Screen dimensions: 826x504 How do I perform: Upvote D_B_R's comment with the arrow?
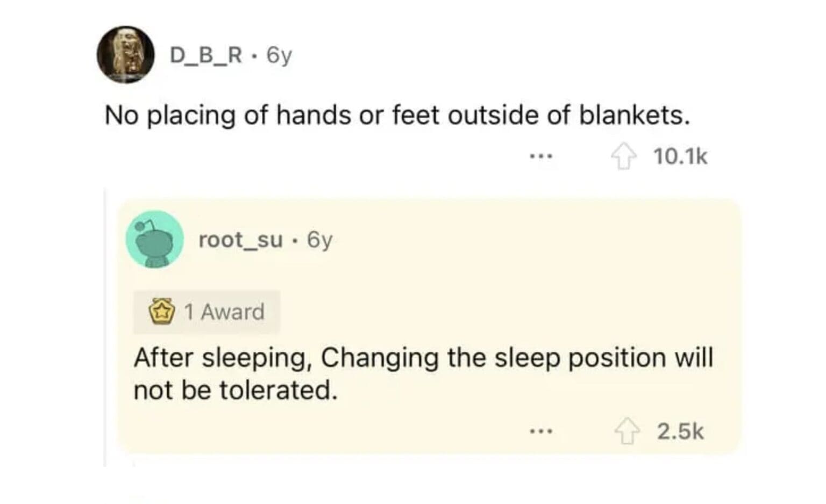pos(623,157)
